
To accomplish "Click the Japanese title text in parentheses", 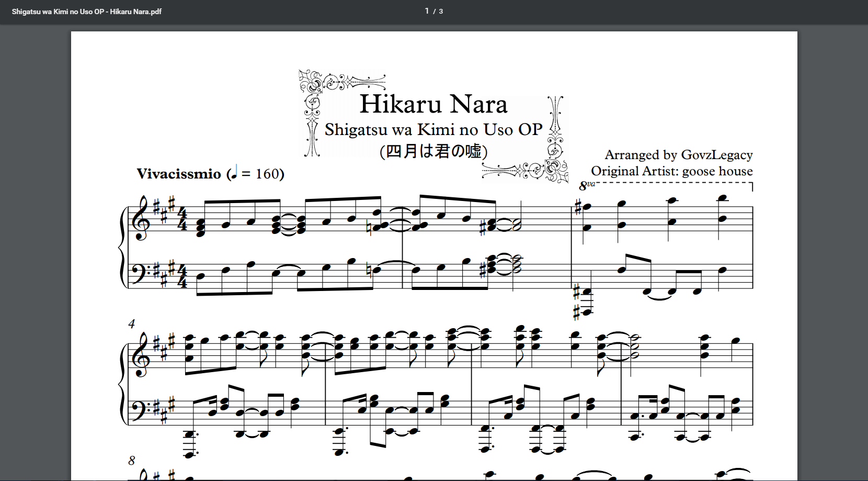I will coord(433,151).
